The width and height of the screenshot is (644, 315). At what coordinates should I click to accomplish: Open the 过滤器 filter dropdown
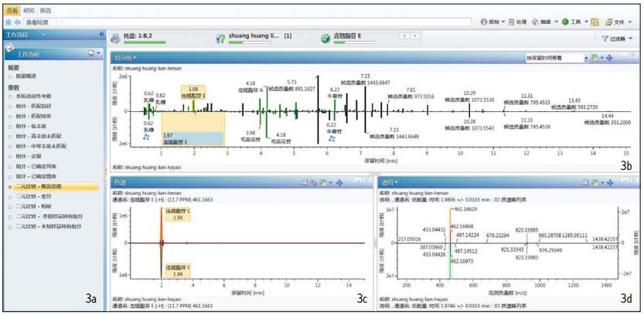(x=615, y=38)
